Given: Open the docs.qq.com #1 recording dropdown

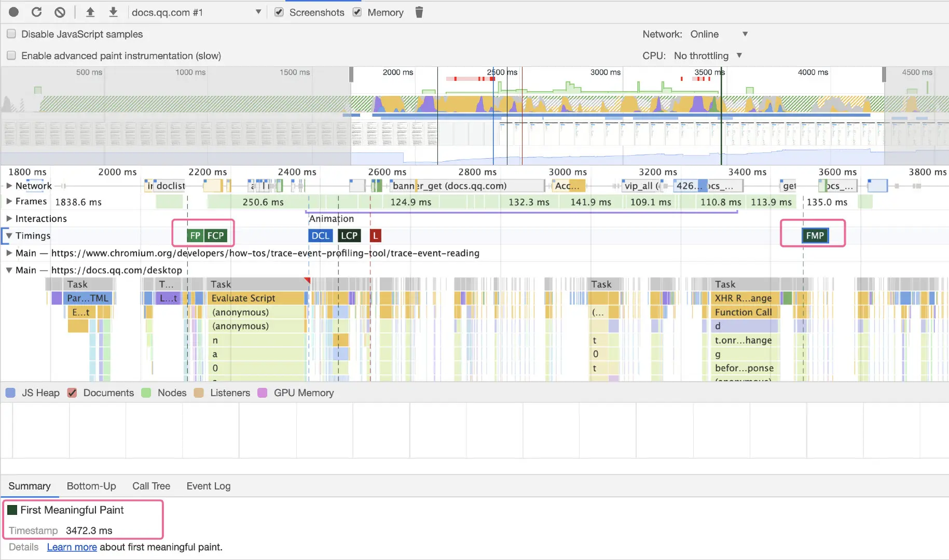Looking at the screenshot, I should coord(196,12).
